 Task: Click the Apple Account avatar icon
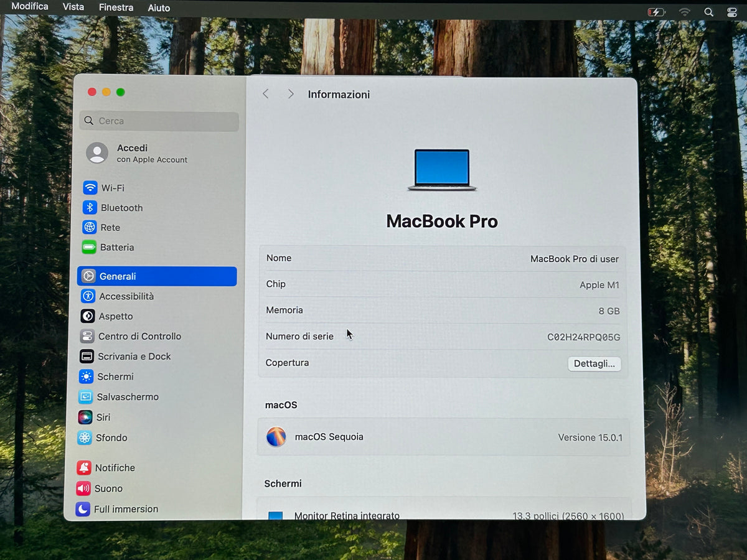pyautogui.click(x=97, y=153)
